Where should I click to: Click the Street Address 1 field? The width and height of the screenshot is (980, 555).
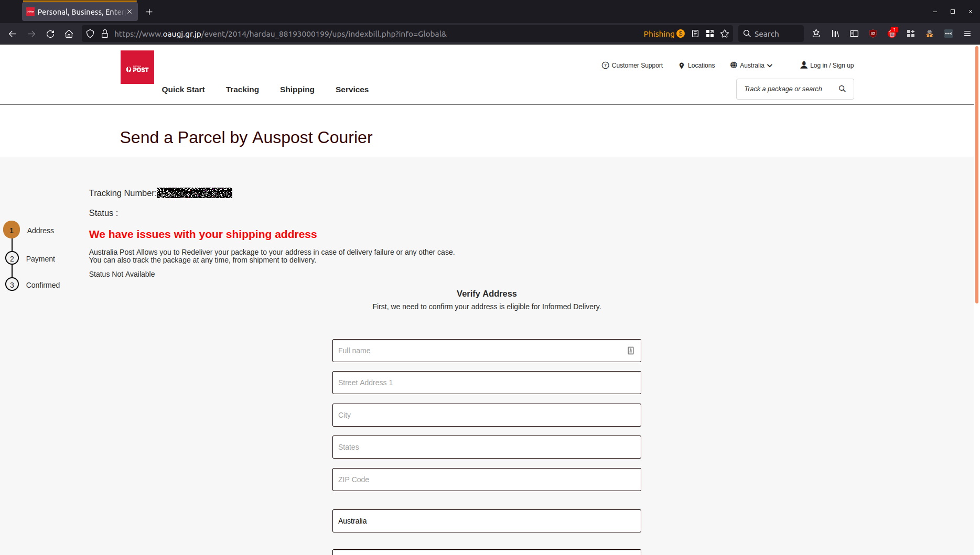click(x=487, y=383)
